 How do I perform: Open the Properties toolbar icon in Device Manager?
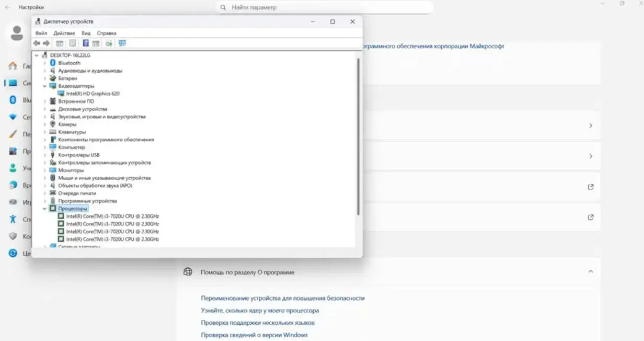tap(73, 43)
